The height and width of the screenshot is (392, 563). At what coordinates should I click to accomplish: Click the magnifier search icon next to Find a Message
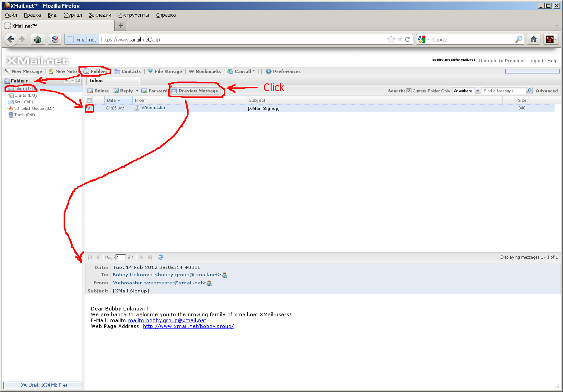pyautogui.click(x=529, y=91)
